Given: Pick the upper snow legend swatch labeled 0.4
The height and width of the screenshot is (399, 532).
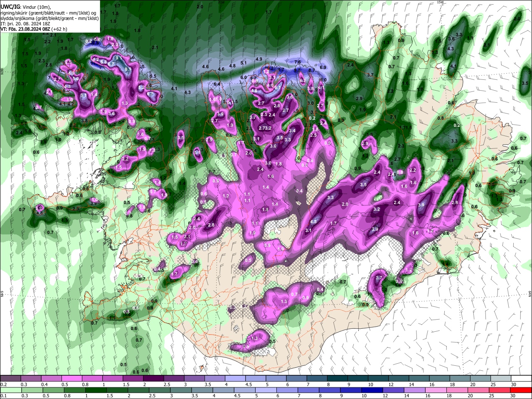Looking at the screenshot, I should pos(51,379).
